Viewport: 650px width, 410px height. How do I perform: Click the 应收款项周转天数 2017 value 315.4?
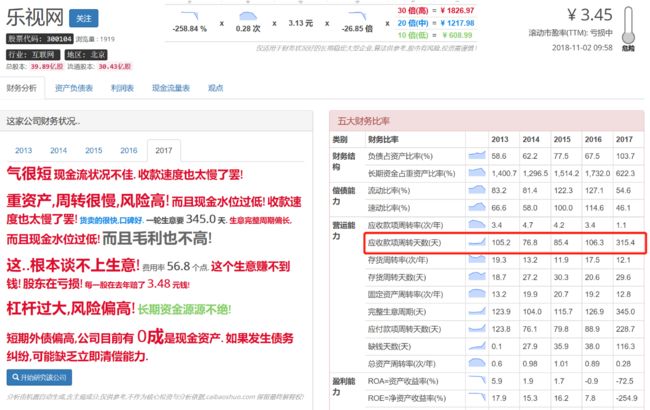[x=625, y=242]
